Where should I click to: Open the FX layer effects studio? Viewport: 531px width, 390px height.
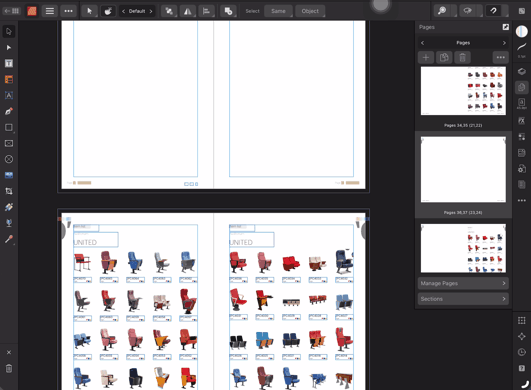coord(522,120)
